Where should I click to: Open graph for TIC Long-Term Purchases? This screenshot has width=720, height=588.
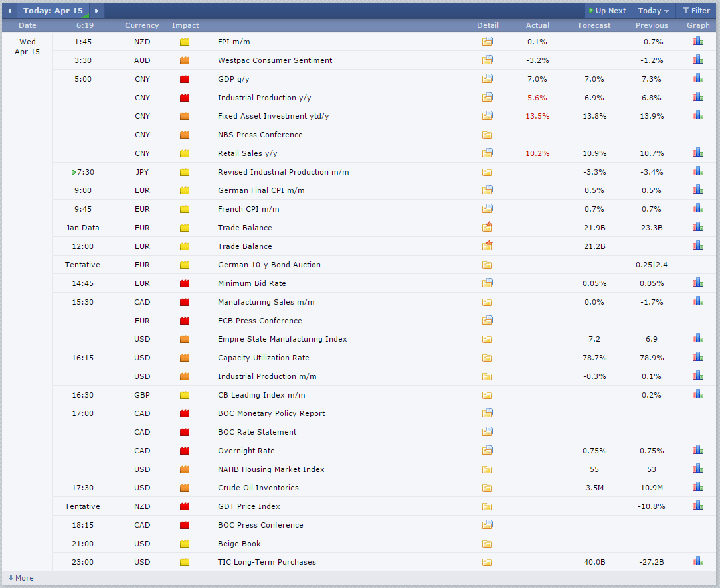[698, 561]
